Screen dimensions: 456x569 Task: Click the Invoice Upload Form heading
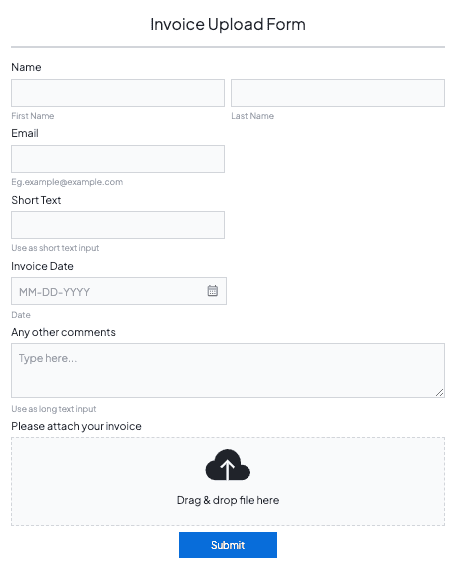(x=228, y=24)
